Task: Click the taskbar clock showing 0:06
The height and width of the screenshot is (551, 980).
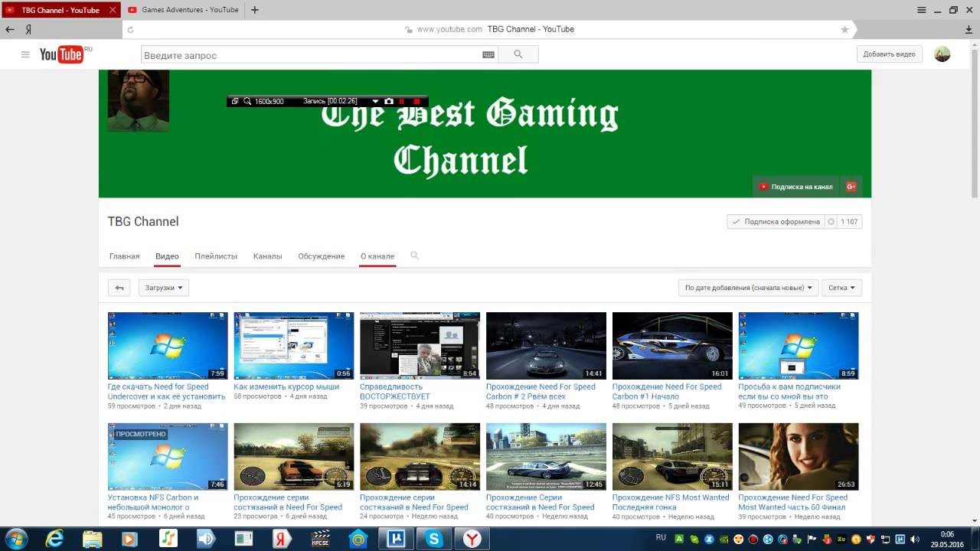Action: coord(947,539)
